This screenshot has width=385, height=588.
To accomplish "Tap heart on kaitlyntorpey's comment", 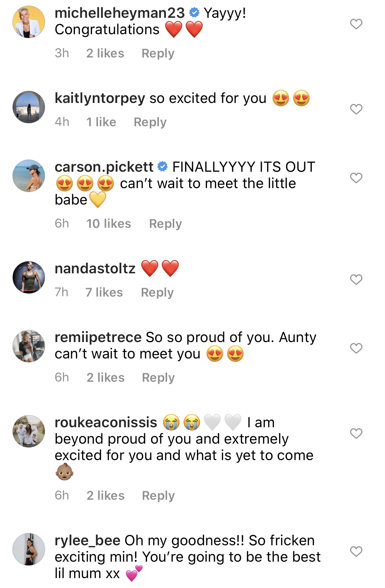I will (356, 109).
